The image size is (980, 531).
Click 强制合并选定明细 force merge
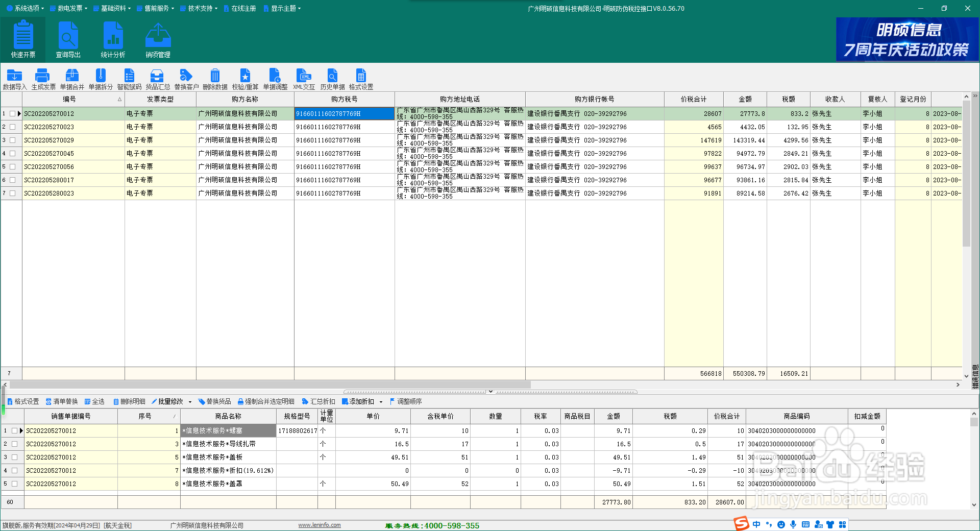pos(266,402)
